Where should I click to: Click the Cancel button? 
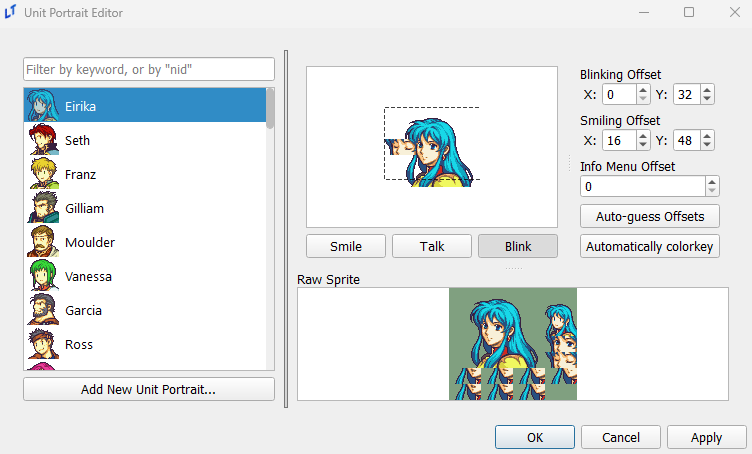tap(621, 437)
